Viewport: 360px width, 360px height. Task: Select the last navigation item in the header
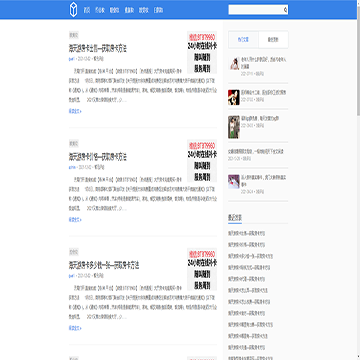(x=159, y=10)
